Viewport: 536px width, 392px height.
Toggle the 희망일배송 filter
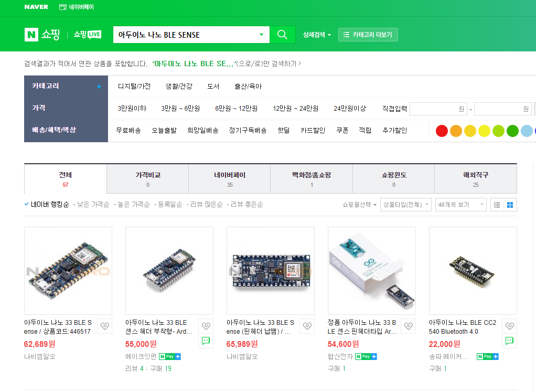(203, 130)
